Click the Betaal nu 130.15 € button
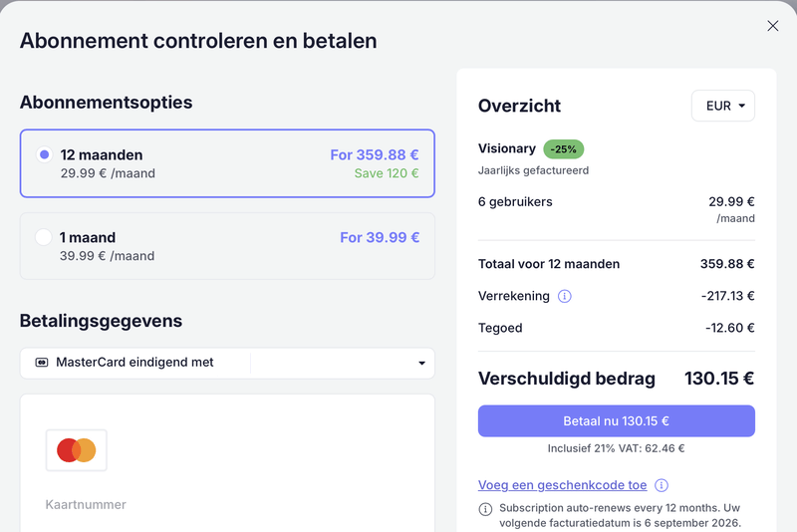 (616, 421)
